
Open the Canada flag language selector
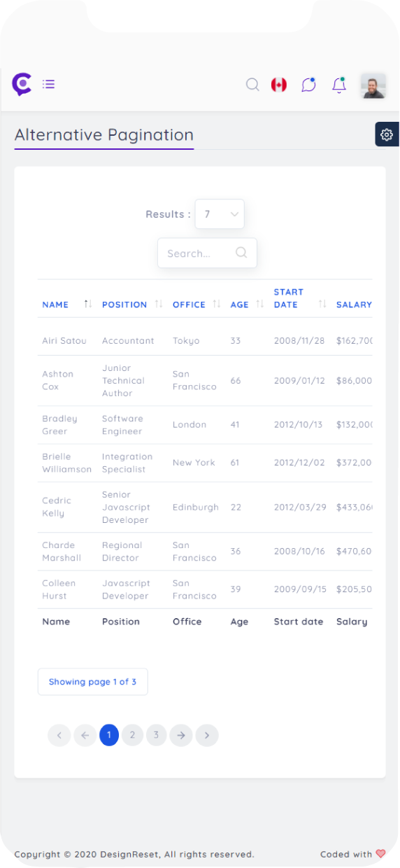[x=279, y=85]
